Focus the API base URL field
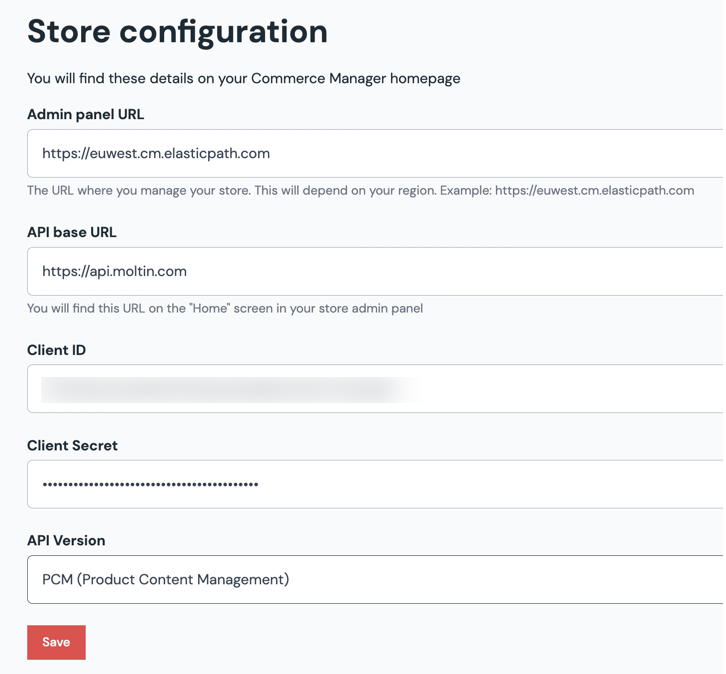This screenshot has width=726, height=674. (375, 272)
